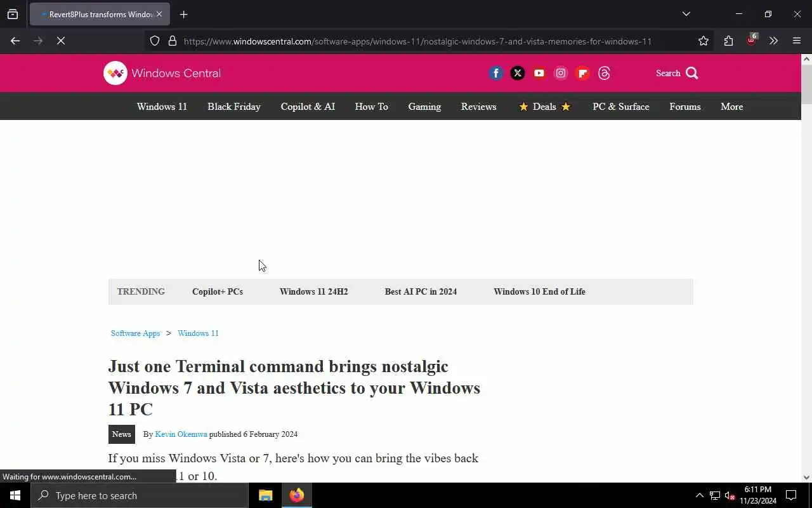Expand the More navigation menu
The width and height of the screenshot is (812, 508).
coord(731,106)
